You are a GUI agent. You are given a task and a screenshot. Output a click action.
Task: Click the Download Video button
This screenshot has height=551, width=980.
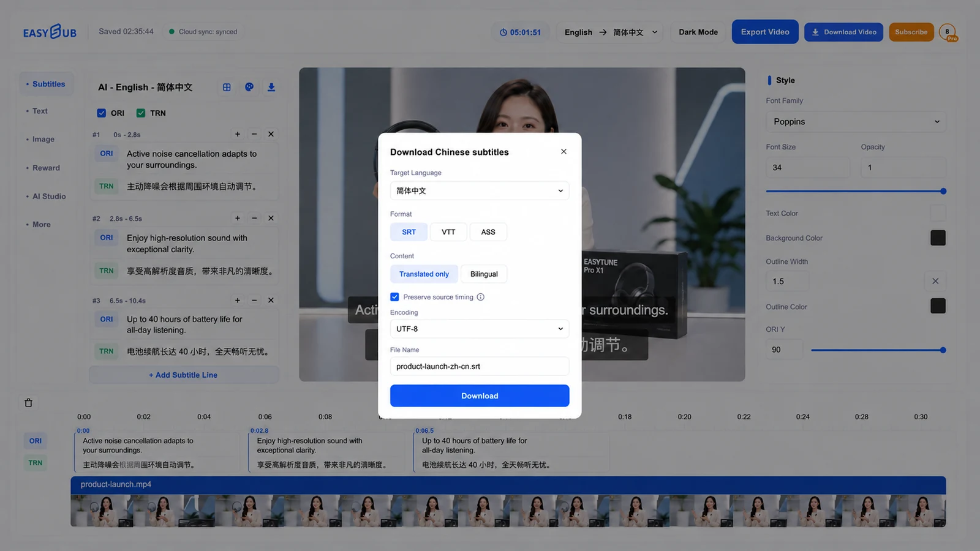[843, 32]
